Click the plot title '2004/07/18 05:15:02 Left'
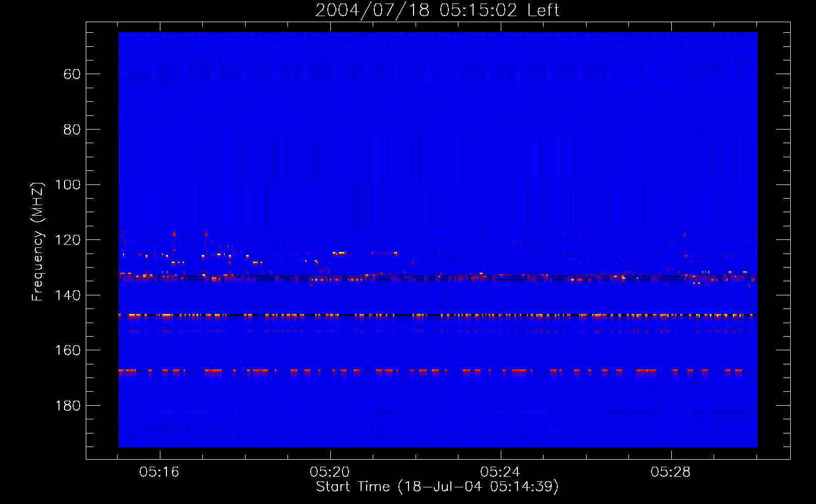 tap(437, 10)
